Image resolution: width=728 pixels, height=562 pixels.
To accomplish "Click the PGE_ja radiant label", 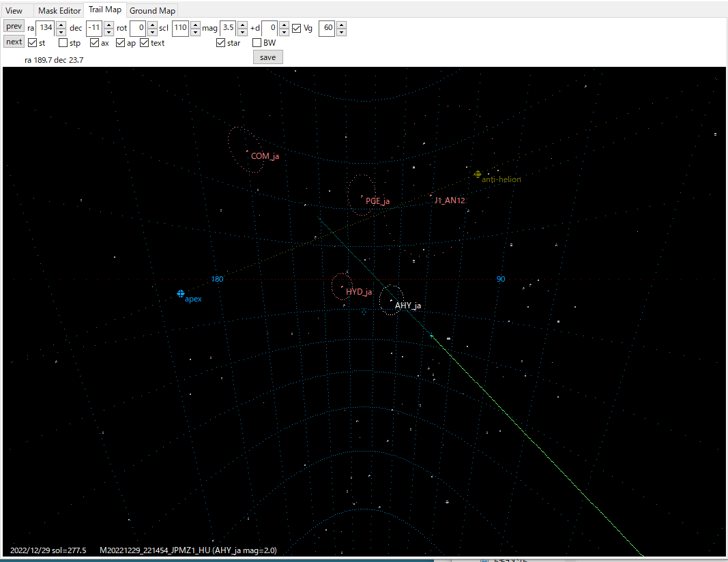I will click(x=377, y=201).
